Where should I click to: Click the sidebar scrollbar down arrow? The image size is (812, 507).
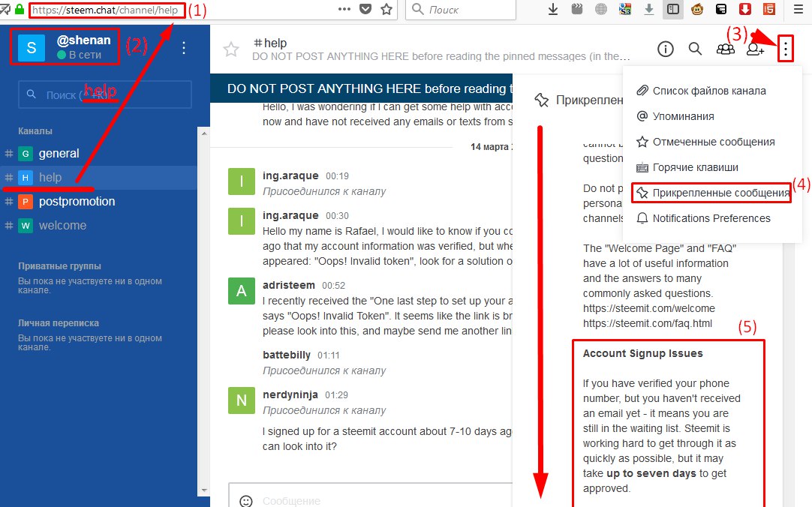[x=204, y=490]
